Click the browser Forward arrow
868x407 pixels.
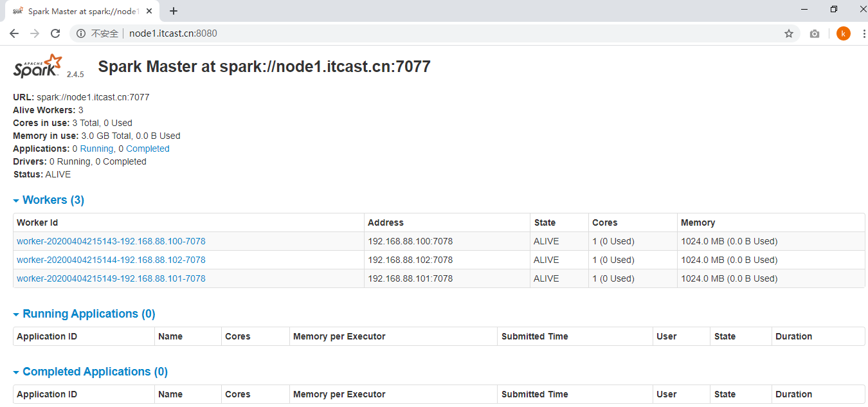click(x=35, y=33)
